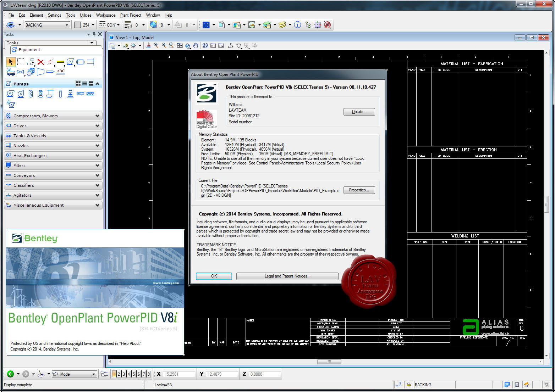Screen dimensions: 555x392
Task: Open the blue information icon in toolbar
Action: coord(298,25)
